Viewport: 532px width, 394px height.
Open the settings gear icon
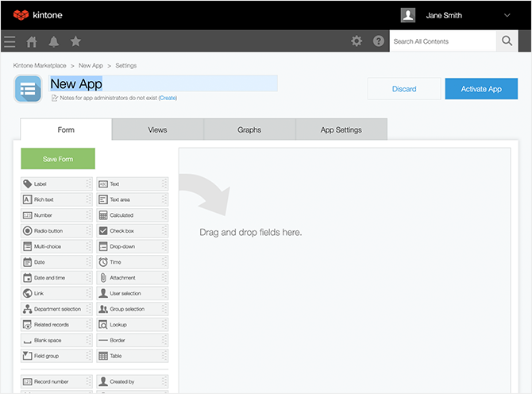coord(357,41)
